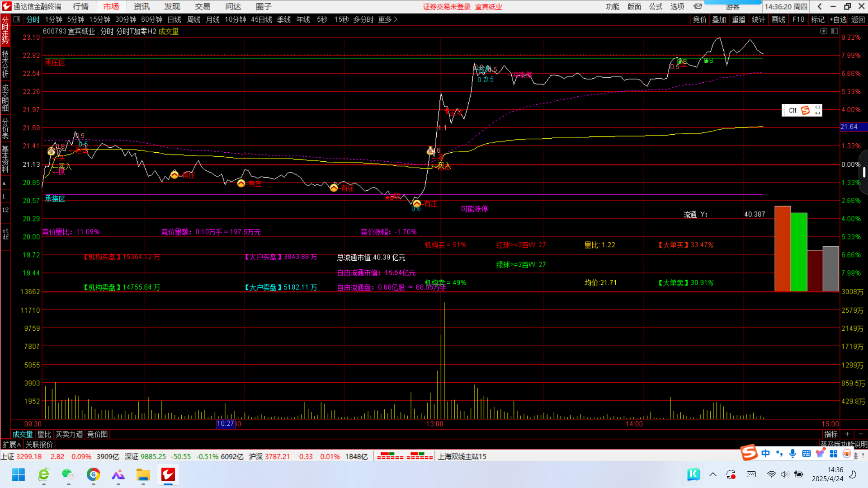Click the plus button next to 指标
Screen dimensions: 868x488
(x=847, y=434)
